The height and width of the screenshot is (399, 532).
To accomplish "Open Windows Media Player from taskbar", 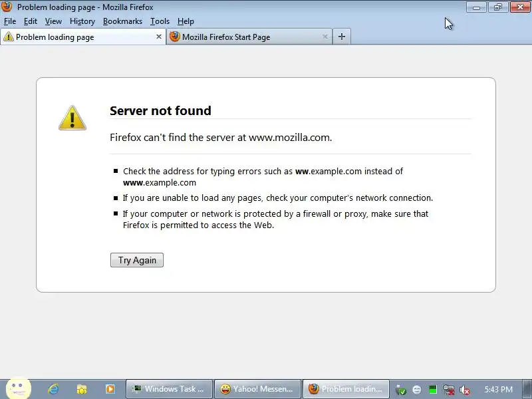I will pos(110,389).
